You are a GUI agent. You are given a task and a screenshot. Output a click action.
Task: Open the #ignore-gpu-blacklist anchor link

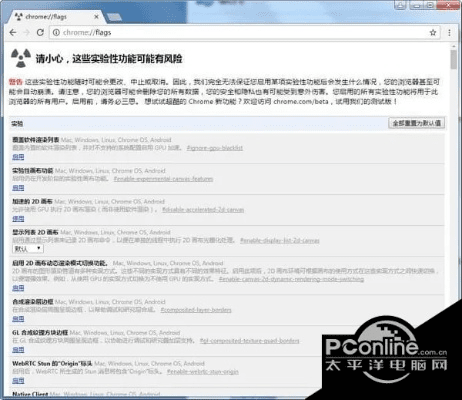coord(215,148)
